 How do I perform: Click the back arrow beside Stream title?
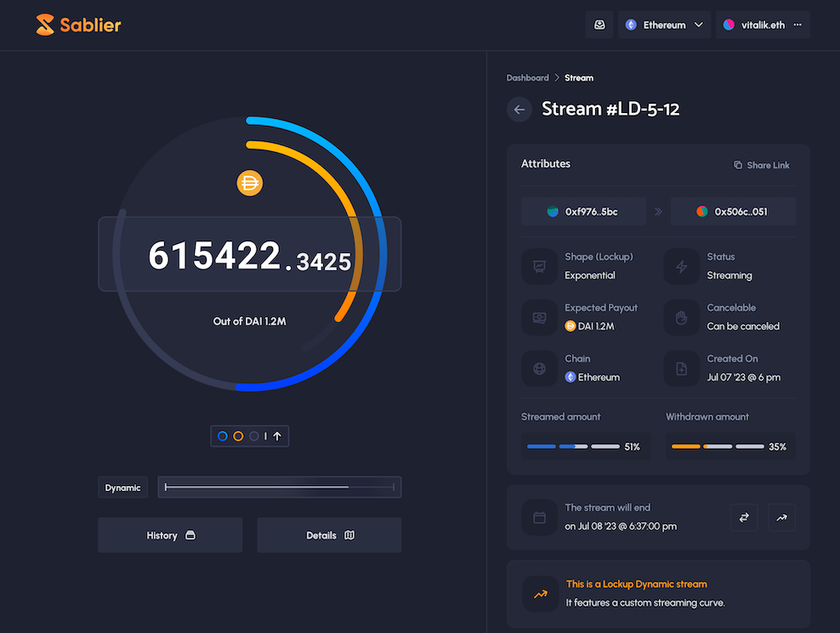[519, 110]
